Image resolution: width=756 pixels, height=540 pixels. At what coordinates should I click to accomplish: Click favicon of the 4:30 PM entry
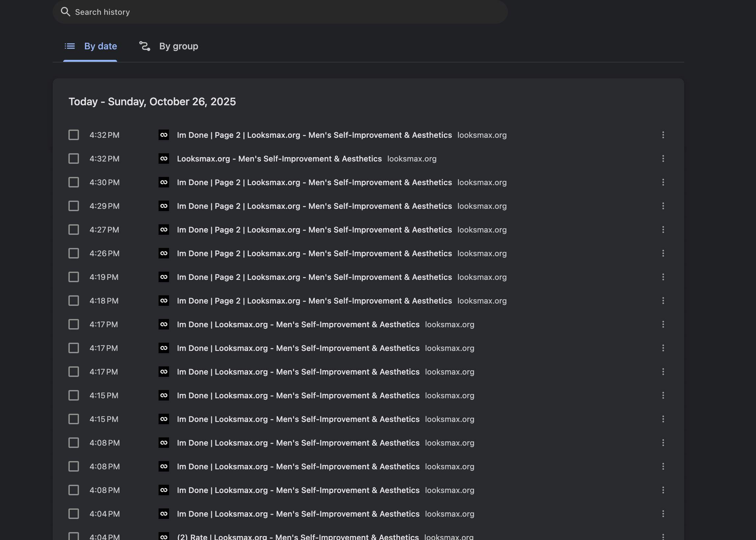pyautogui.click(x=164, y=182)
